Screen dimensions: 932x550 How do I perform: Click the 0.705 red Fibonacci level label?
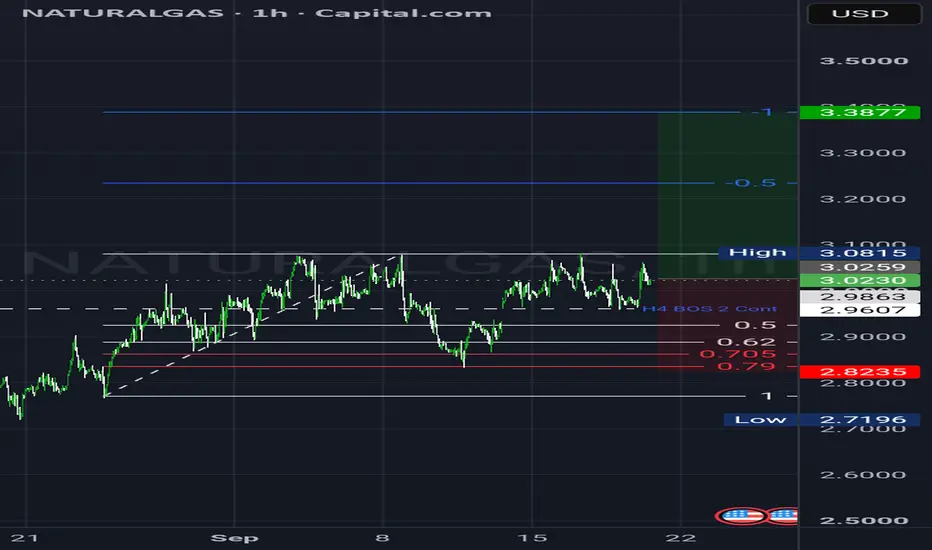(x=738, y=354)
